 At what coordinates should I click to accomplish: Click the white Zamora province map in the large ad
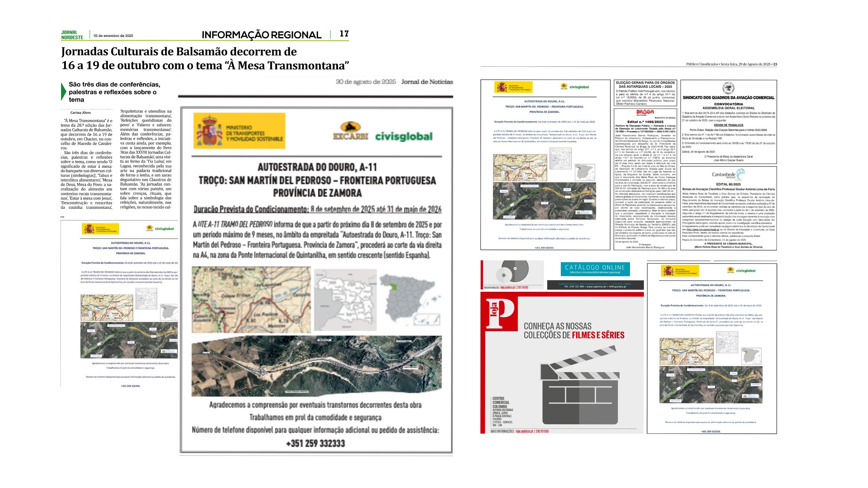point(345,300)
